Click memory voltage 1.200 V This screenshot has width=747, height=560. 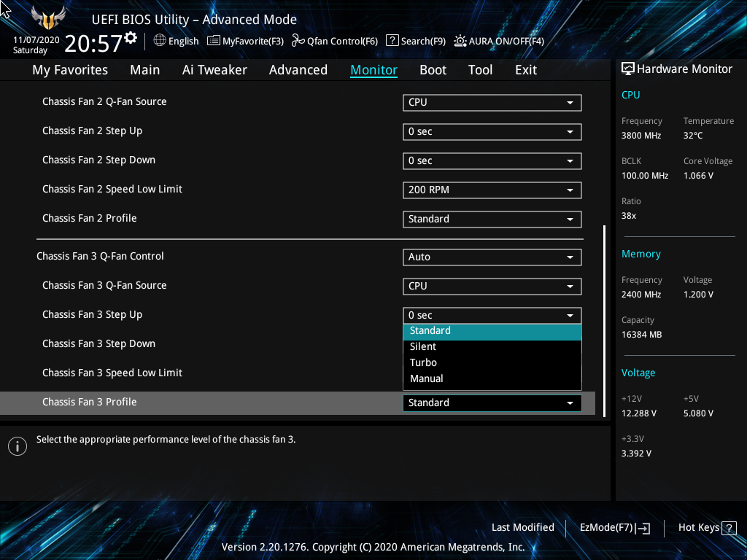click(698, 295)
